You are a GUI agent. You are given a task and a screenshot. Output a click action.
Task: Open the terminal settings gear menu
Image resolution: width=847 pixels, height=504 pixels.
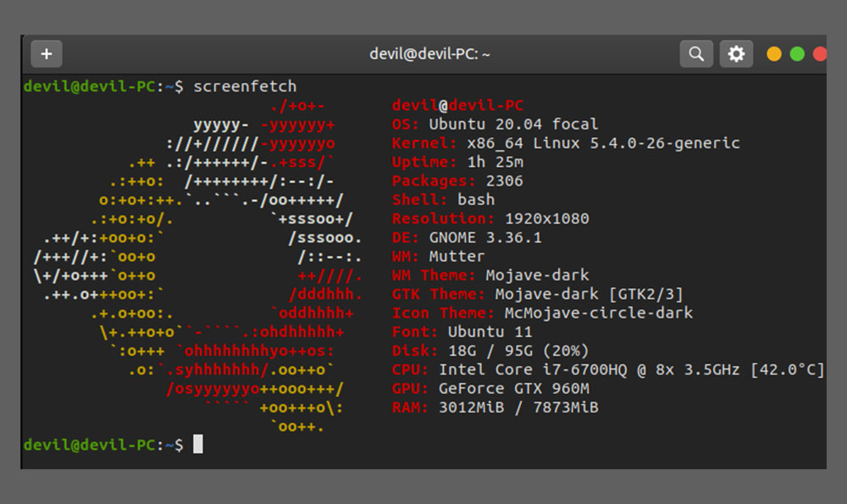point(736,54)
